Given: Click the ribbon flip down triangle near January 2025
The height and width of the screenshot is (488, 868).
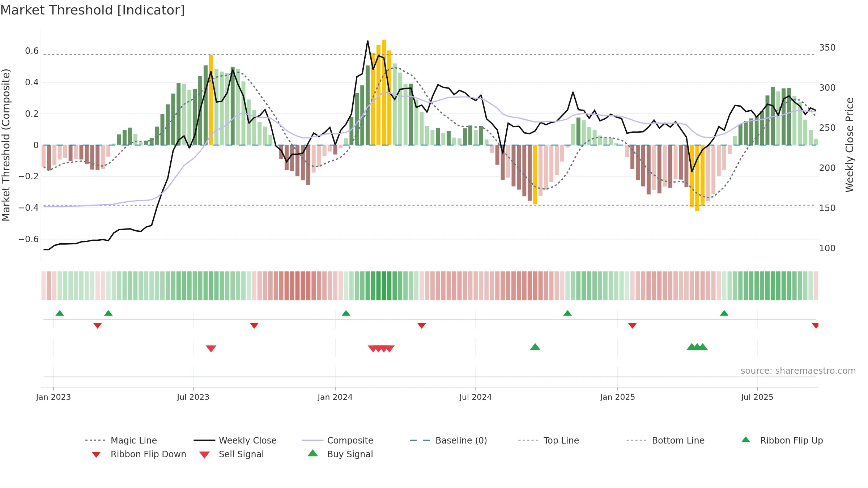Looking at the screenshot, I should [632, 326].
